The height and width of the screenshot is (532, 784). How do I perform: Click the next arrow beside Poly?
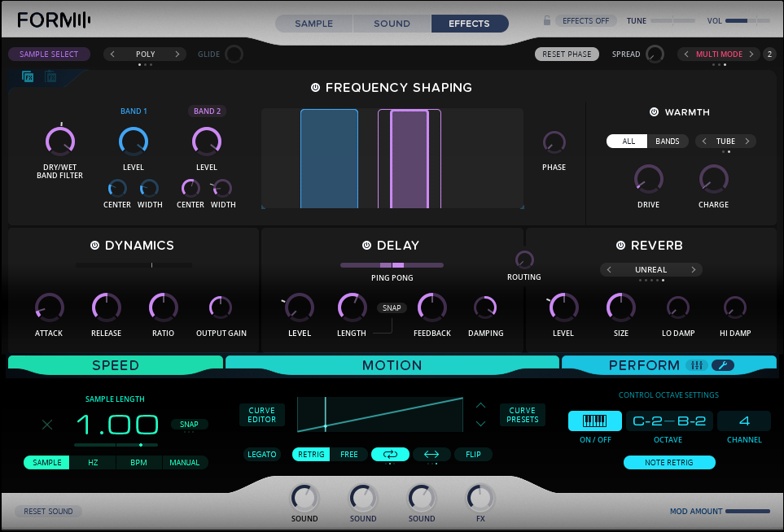177,54
